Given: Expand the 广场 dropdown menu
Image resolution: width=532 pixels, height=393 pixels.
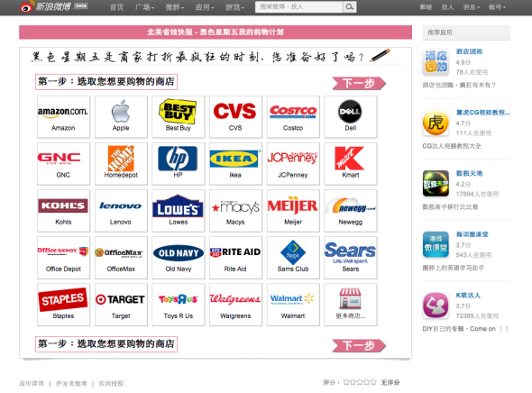Looking at the screenshot, I should (144, 7).
